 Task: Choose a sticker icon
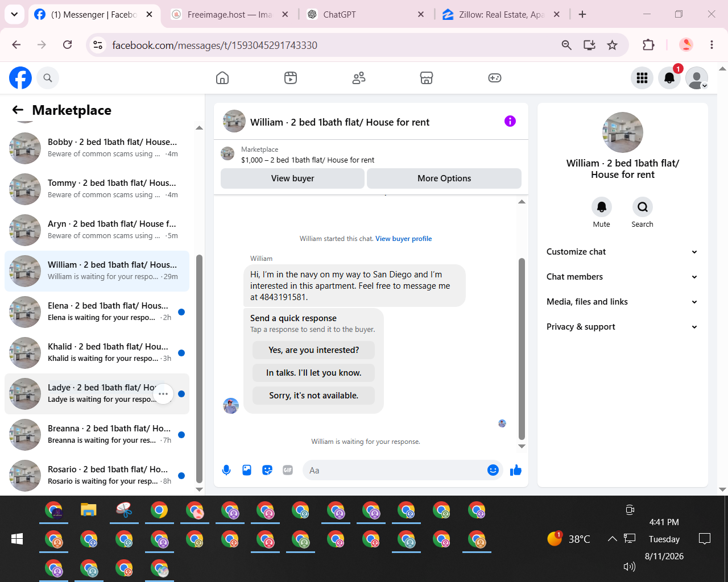(x=267, y=470)
